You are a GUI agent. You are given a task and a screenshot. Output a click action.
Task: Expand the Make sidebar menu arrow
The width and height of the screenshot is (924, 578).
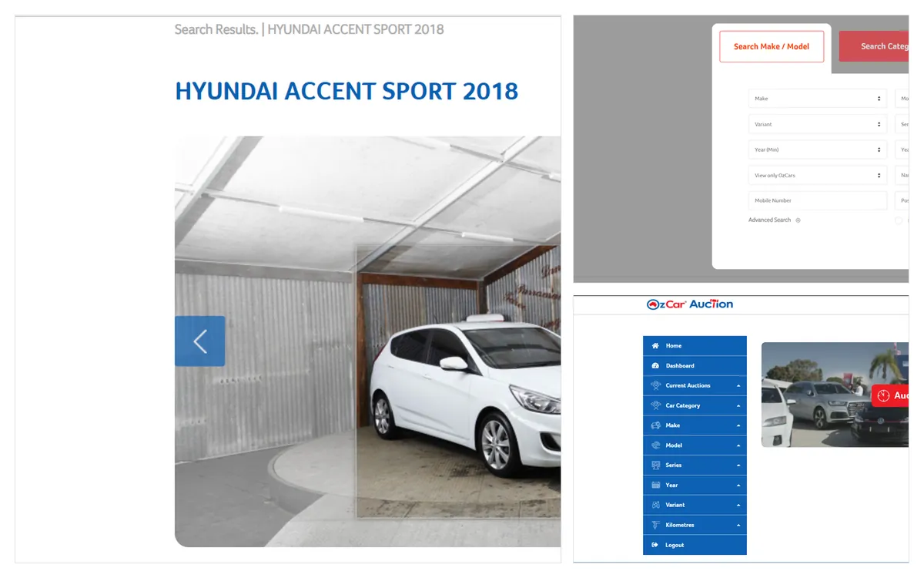(738, 425)
